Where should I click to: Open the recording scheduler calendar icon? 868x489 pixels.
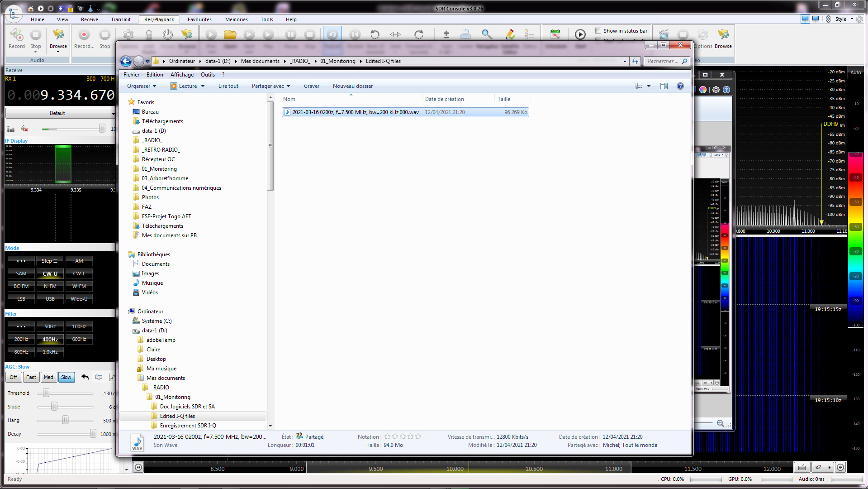(555, 34)
